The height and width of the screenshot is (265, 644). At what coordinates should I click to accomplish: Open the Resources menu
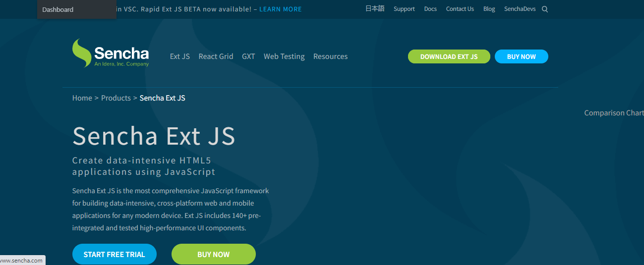pos(330,56)
